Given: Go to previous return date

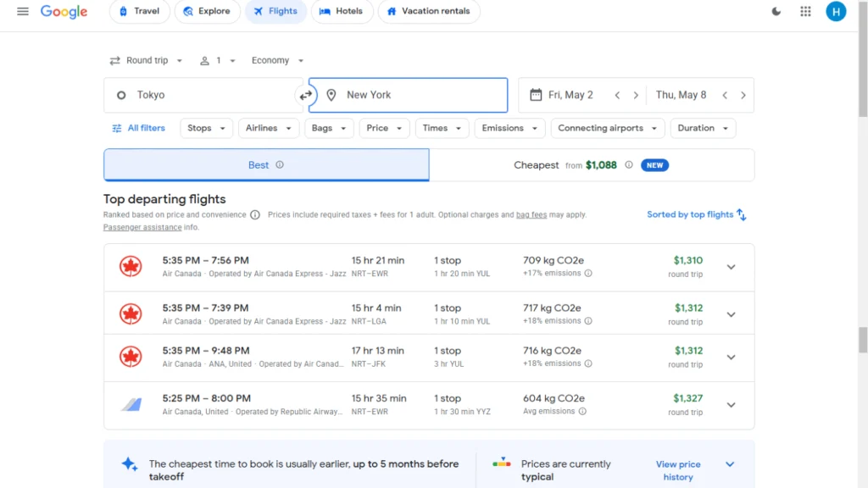Looking at the screenshot, I should (725, 95).
